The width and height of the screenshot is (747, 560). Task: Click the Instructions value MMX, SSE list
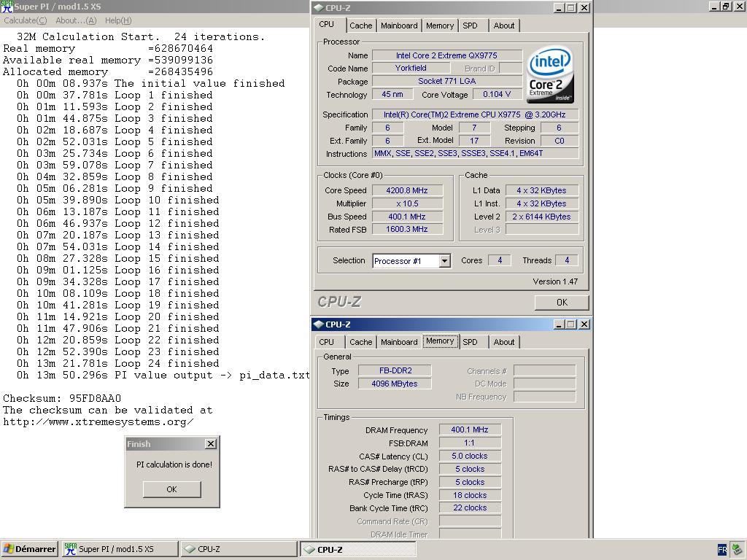(475, 153)
